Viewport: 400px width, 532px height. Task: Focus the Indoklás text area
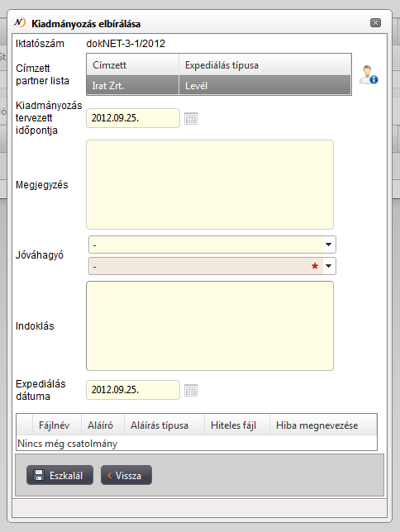pos(210,325)
